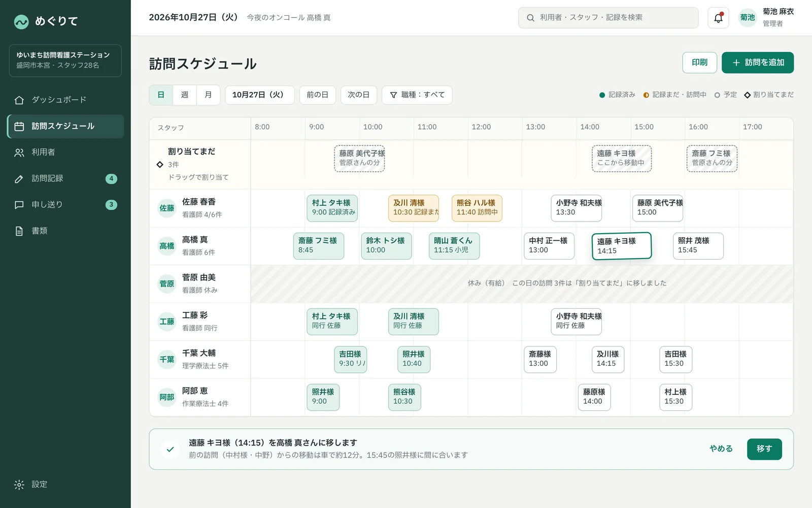The image size is (812, 508).
Task: Switch the view to 月
Action: pos(208,95)
